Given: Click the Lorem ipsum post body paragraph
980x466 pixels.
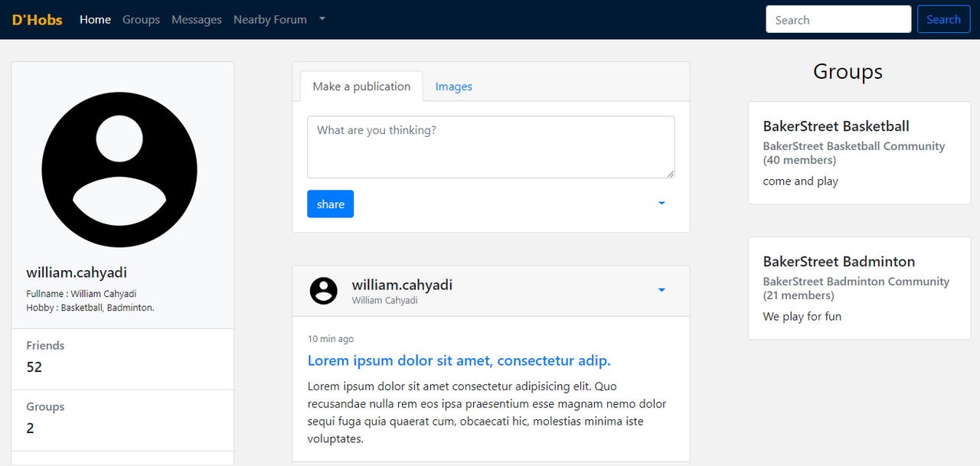Looking at the screenshot, I should click(x=487, y=412).
